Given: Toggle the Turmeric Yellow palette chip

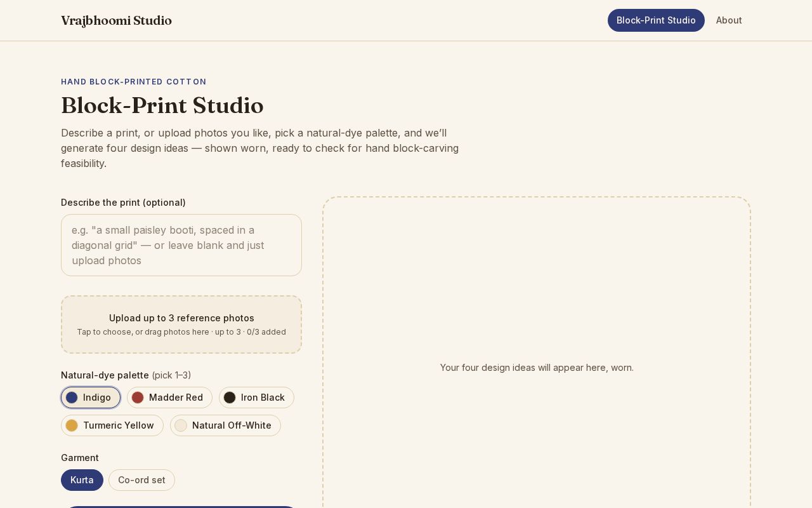Looking at the screenshot, I should tap(112, 425).
